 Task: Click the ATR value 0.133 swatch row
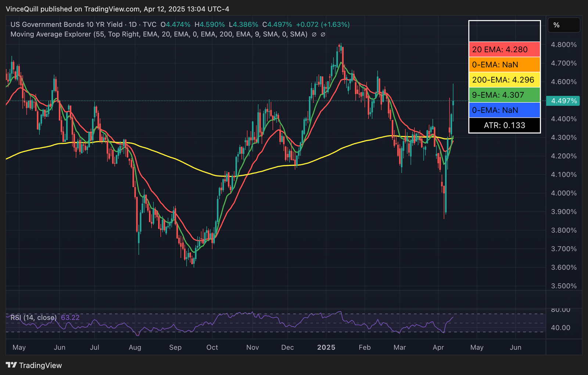click(x=504, y=125)
